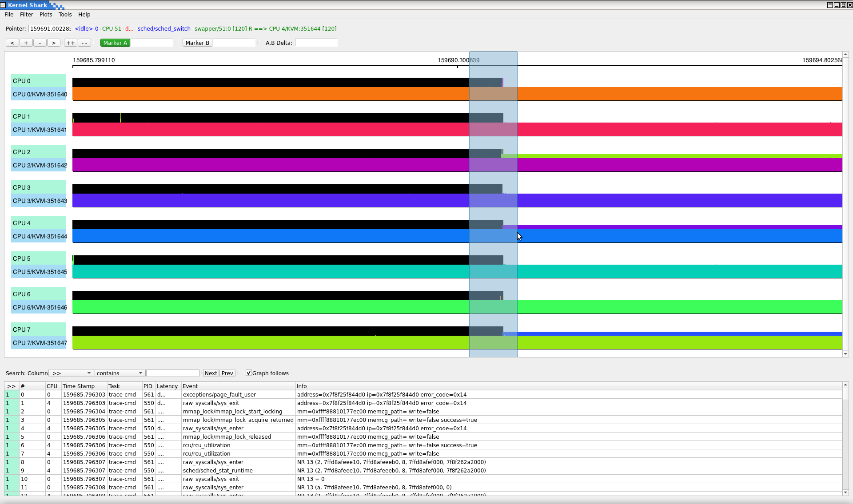Open the Filter menu
Viewport: 853px width, 504px height.
(x=26, y=14)
